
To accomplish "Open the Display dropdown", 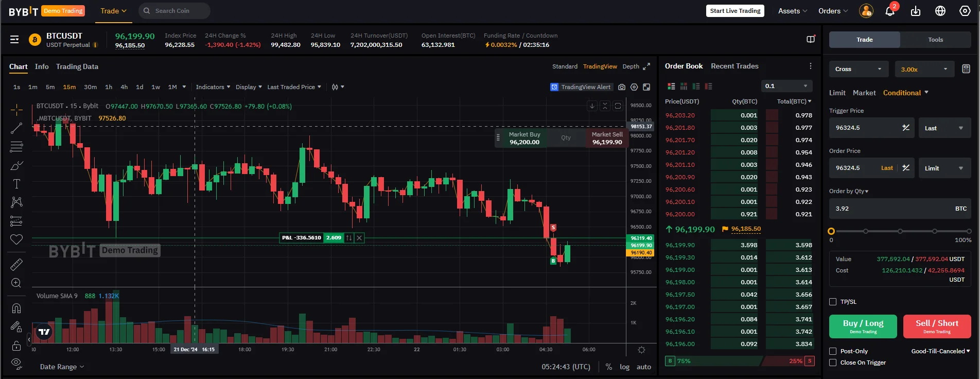I will tap(249, 87).
